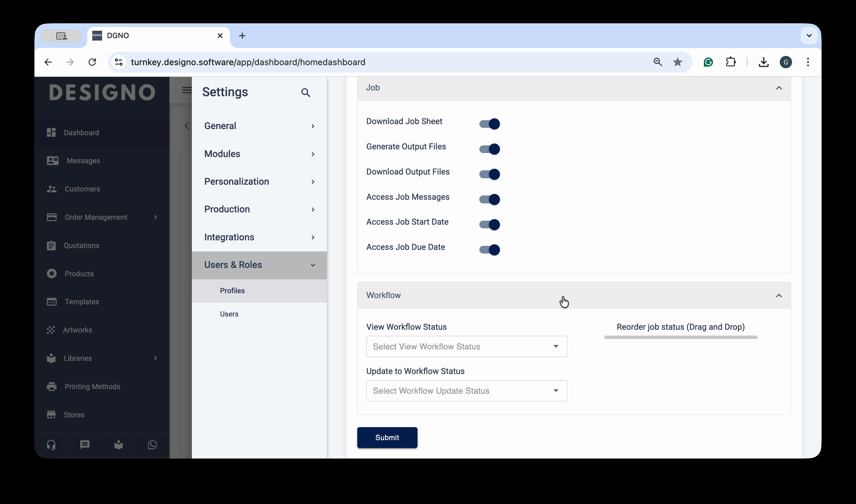
Task: Click the Submit button
Action: click(387, 437)
